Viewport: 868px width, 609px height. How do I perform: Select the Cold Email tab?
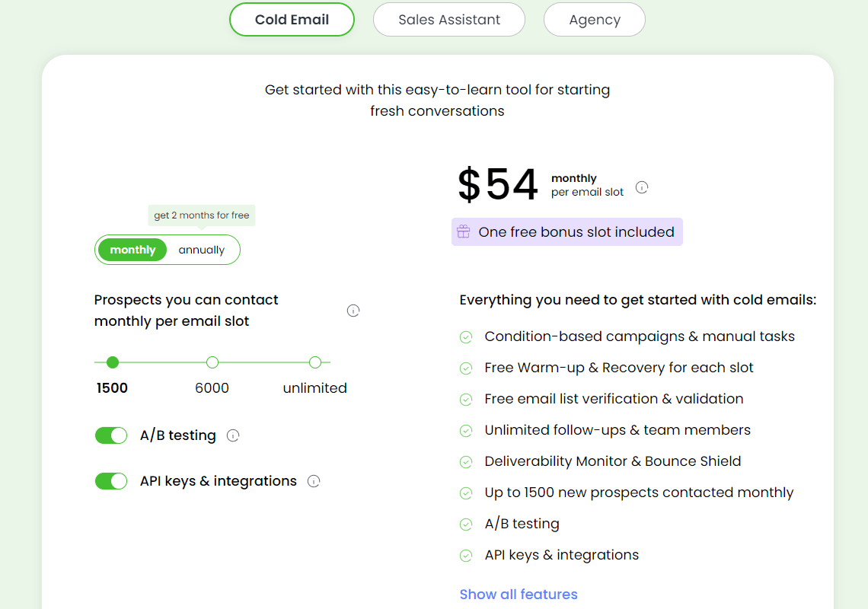tap(292, 19)
